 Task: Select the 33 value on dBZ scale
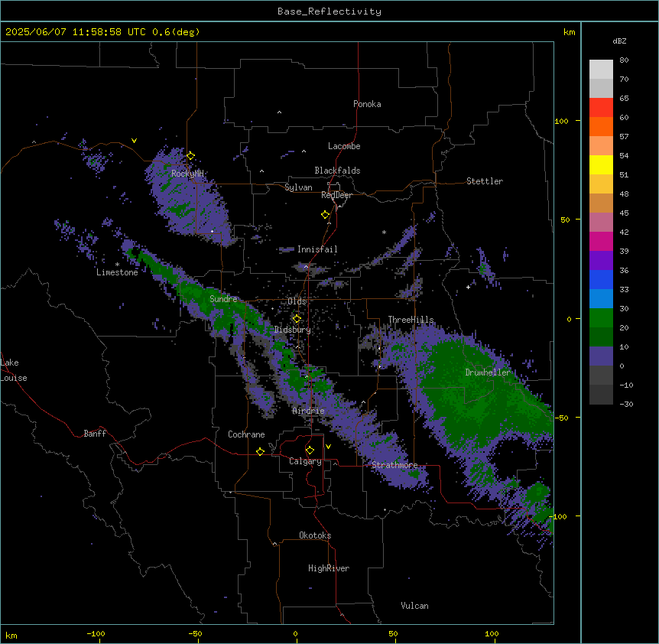[x=624, y=289]
